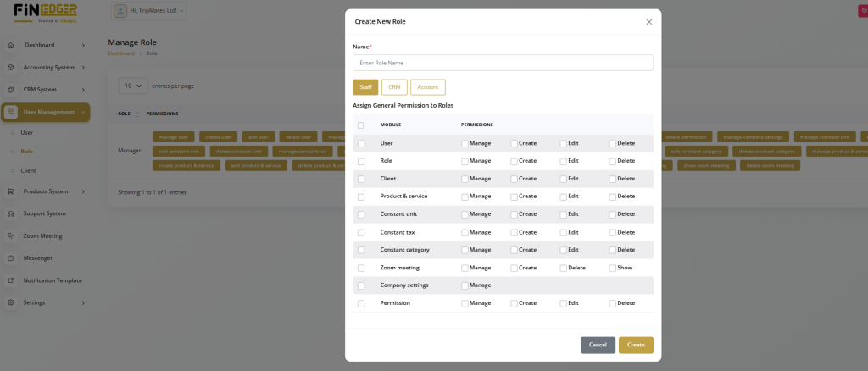The width and height of the screenshot is (868, 371).
Task: Click the Dashboard icon in sidebar
Action: tap(10, 45)
